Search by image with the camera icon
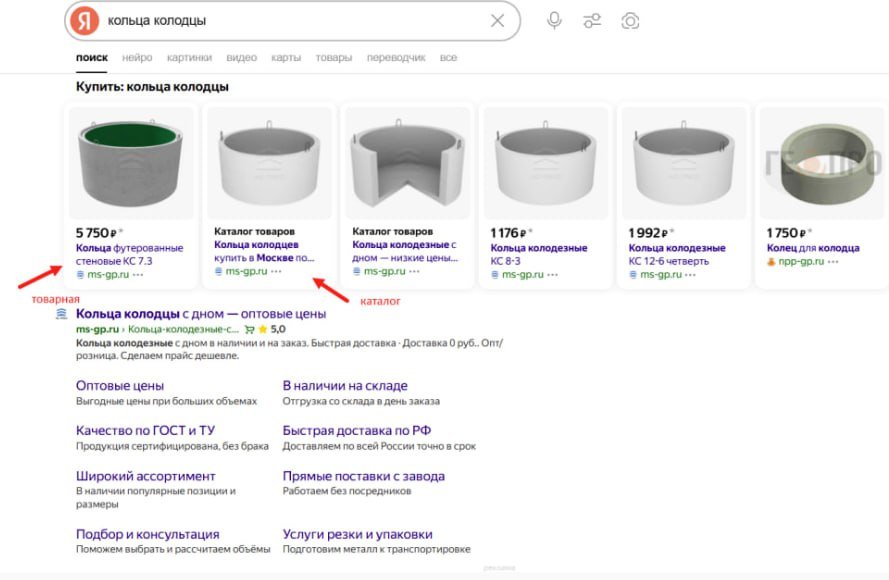Image resolution: width=889 pixels, height=580 pixels. tap(630, 21)
